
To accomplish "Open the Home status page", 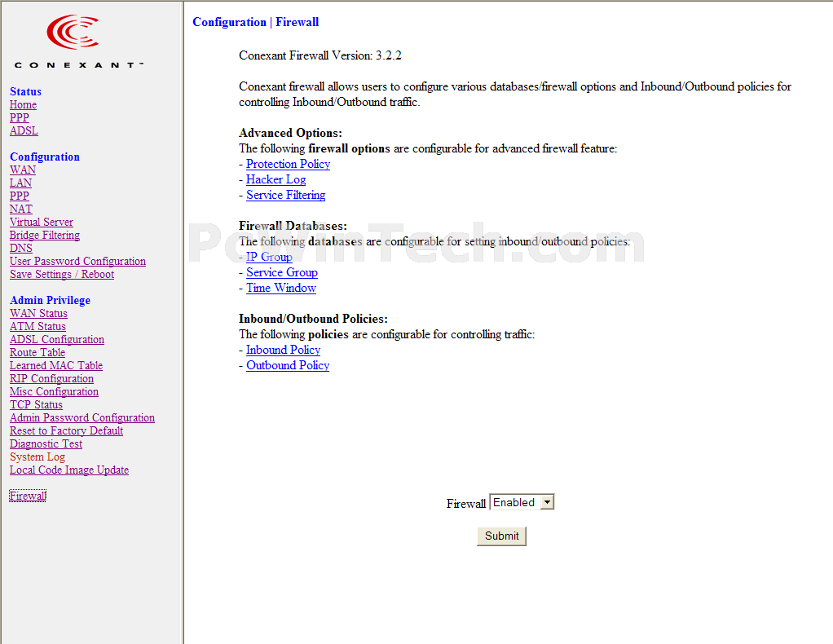I will (23, 104).
